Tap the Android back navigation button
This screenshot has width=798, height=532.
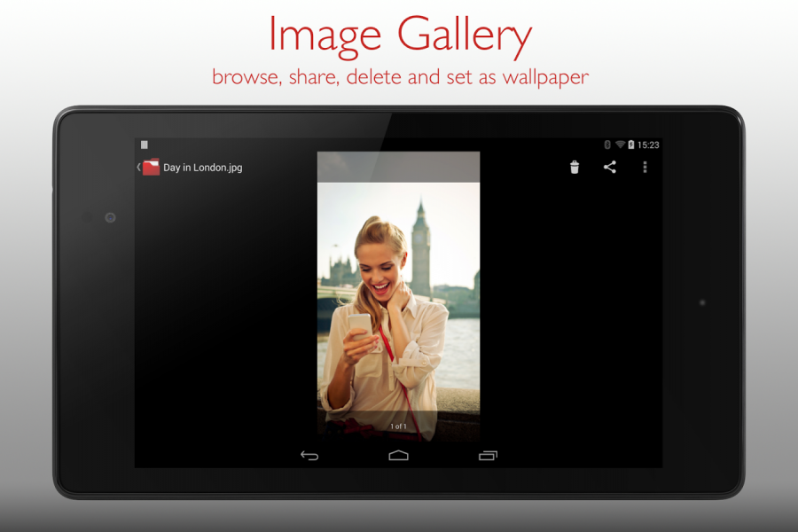point(309,455)
